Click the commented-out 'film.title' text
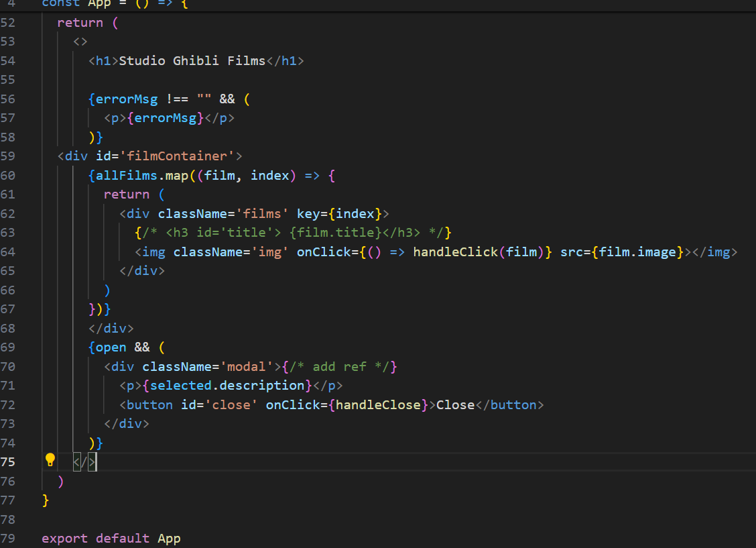This screenshot has width=756, height=548. click(336, 233)
